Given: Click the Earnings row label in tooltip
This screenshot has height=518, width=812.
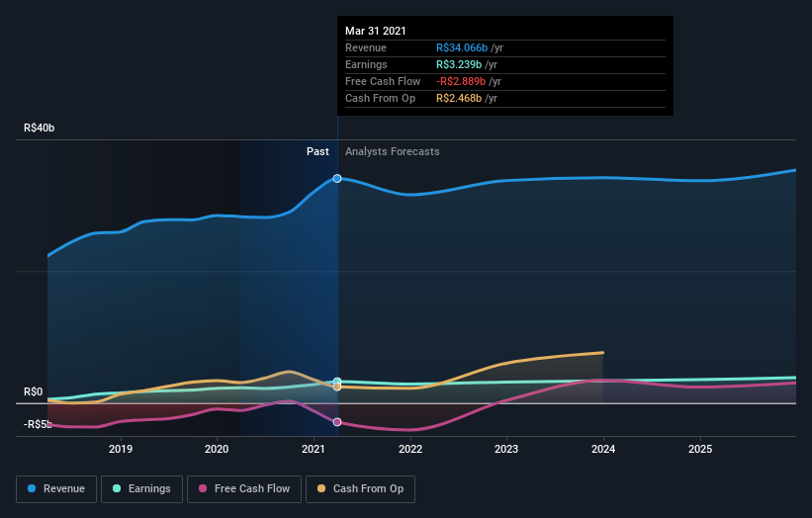Looking at the screenshot, I should coord(366,64).
